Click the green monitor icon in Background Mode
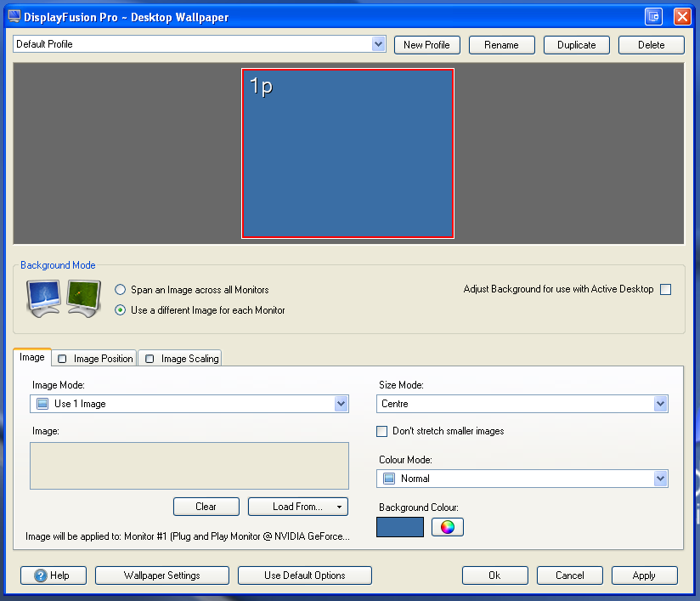The width and height of the screenshot is (700, 601). 82,298
